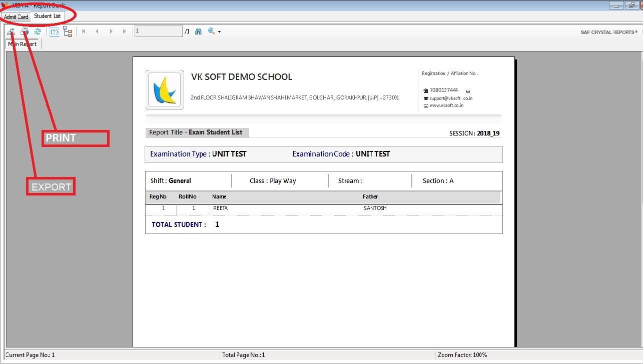Toggle the group tree panel
This screenshot has height=364, width=643.
(x=68, y=31)
